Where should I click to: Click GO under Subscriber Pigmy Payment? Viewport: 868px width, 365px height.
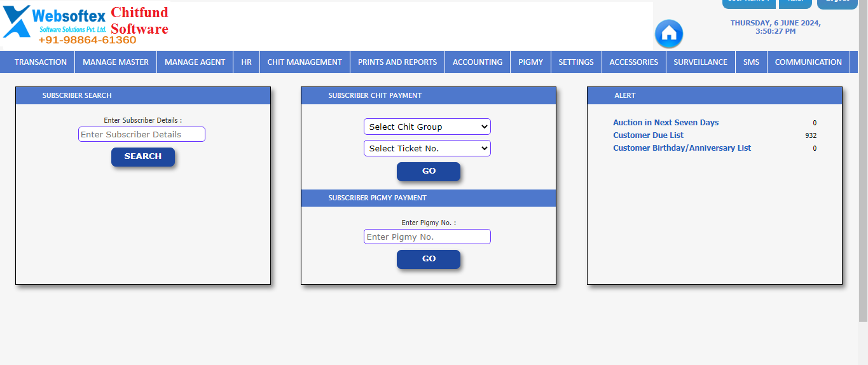429,259
